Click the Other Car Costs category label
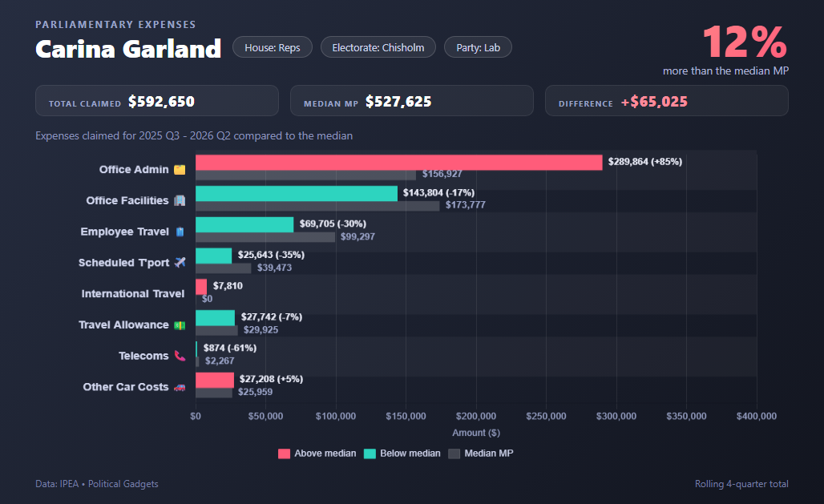This screenshot has height=504, width=824. tap(126, 387)
